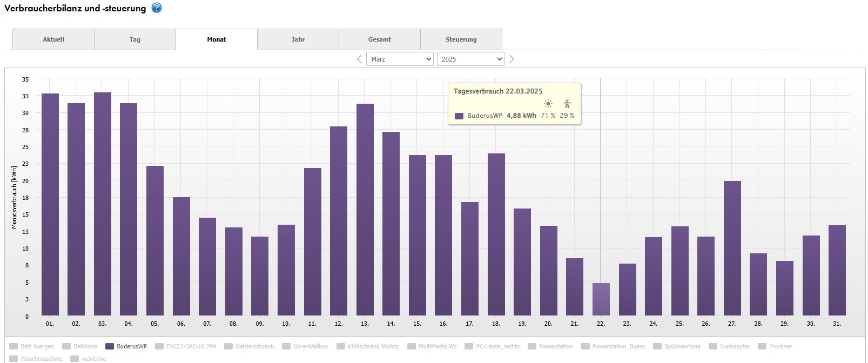This screenshot has height=363, width=868.
Task: Click the bar for day 15.
Action: [x=418, y=236]
